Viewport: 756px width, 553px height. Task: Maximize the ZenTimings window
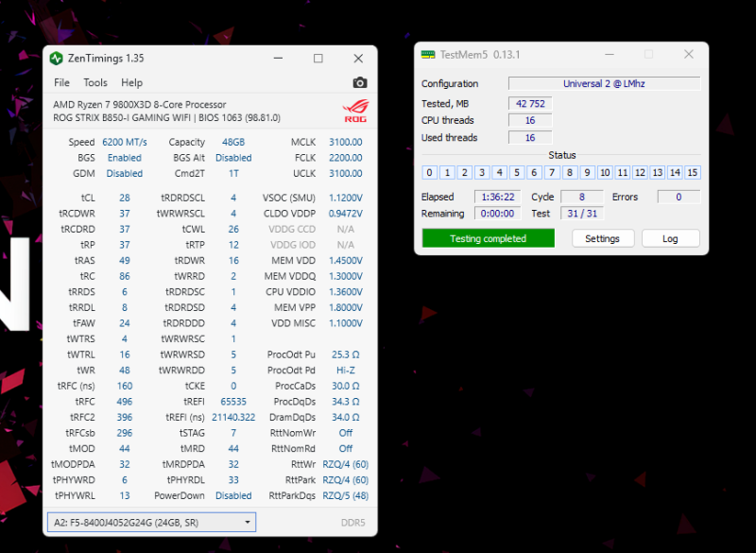(x=318, y=59)
